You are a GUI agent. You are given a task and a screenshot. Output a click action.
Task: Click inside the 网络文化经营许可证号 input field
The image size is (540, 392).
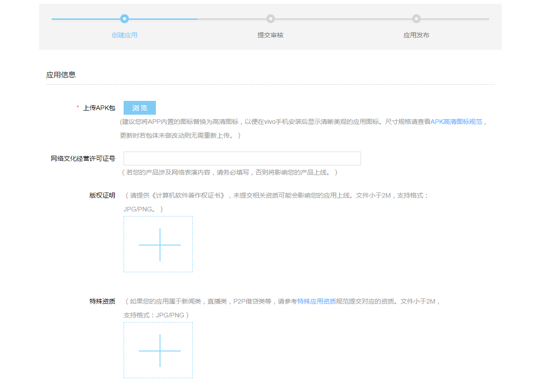point(243,158)
